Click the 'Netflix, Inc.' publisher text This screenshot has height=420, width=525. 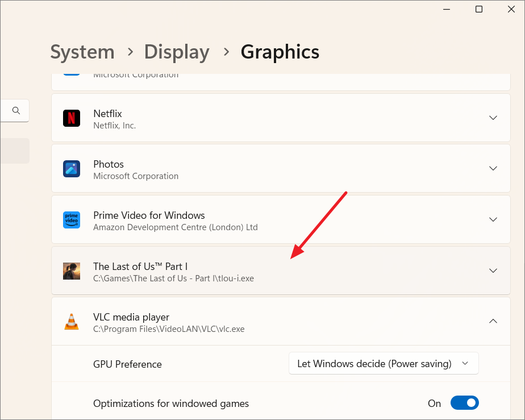click(115, 126)
